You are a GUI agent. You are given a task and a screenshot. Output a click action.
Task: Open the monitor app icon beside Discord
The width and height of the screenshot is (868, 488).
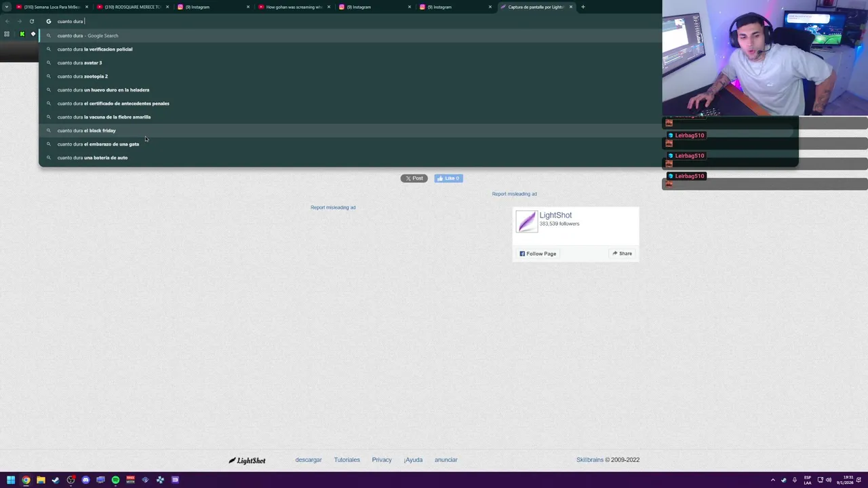(x=100, y=480)
